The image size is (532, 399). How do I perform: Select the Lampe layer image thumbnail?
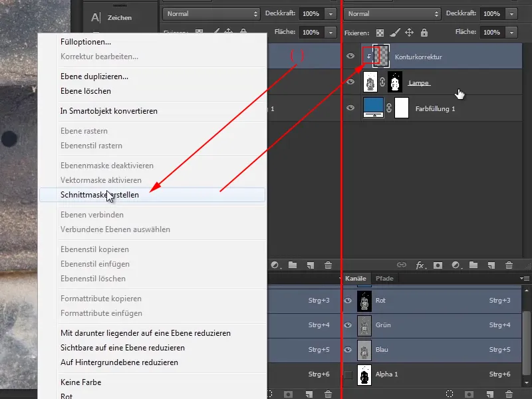[370, 82]
